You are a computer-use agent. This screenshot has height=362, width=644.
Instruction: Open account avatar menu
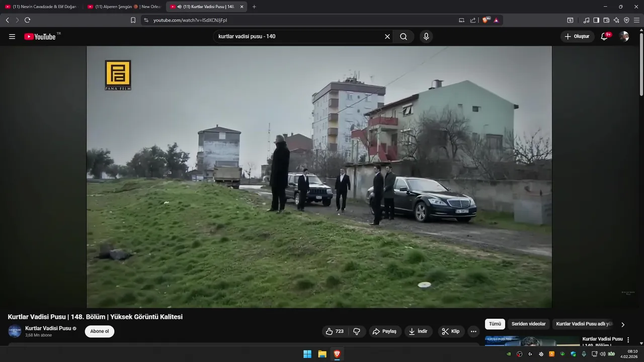(x=624, y=37)
